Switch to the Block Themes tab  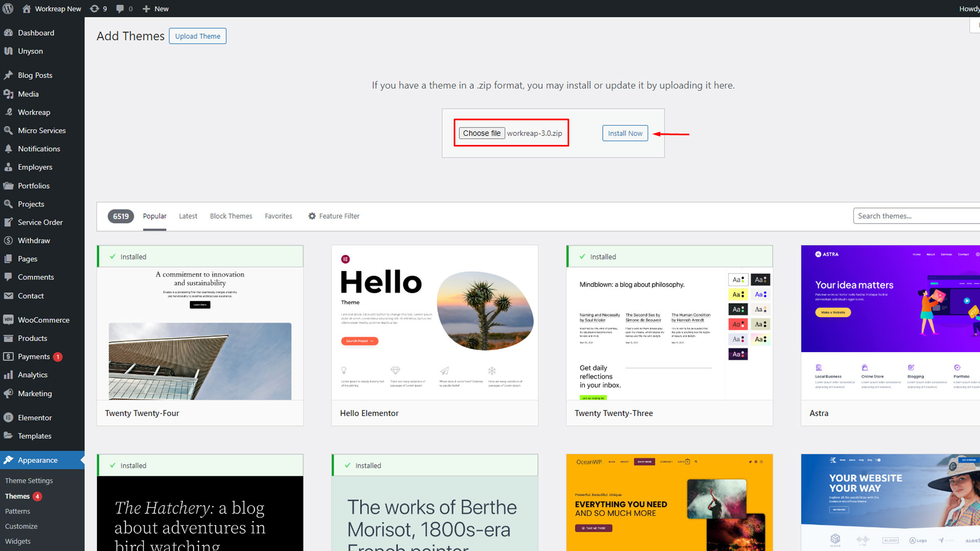pyautogui.click(x=231, y=216)
